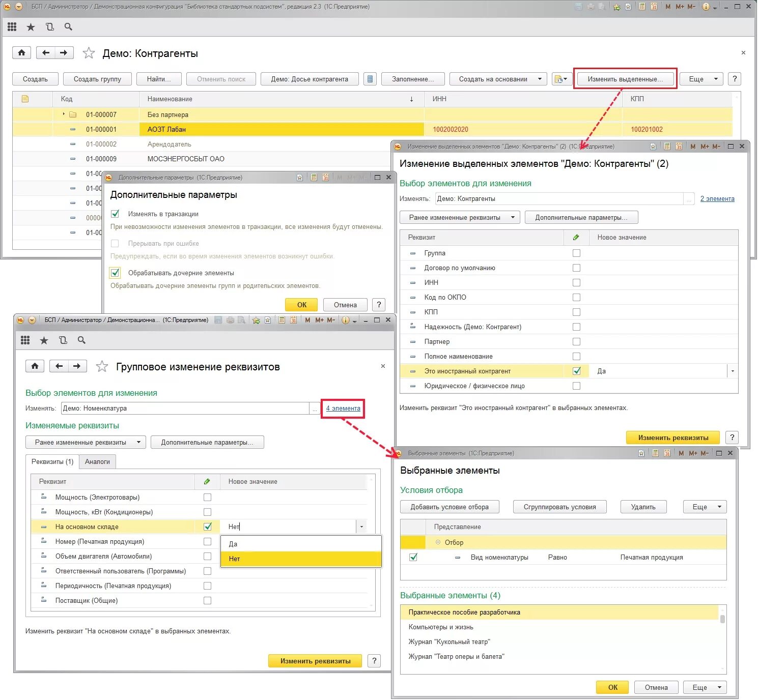Screen dimensions: 758x700
Task: Toggle Изменять в транзакции checkbox
Action: 115,214
